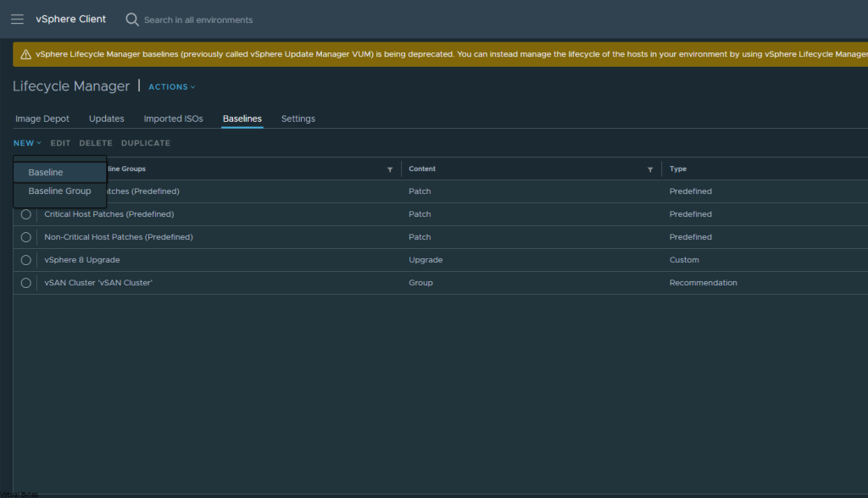This screenshot has height=498, width=868.
Task: Select Non-Critical Host Patches radio button
Action: coord(26,237)
